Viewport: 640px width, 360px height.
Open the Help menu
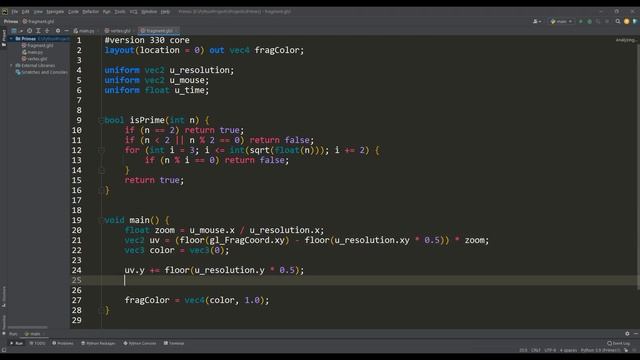(165, 11)
